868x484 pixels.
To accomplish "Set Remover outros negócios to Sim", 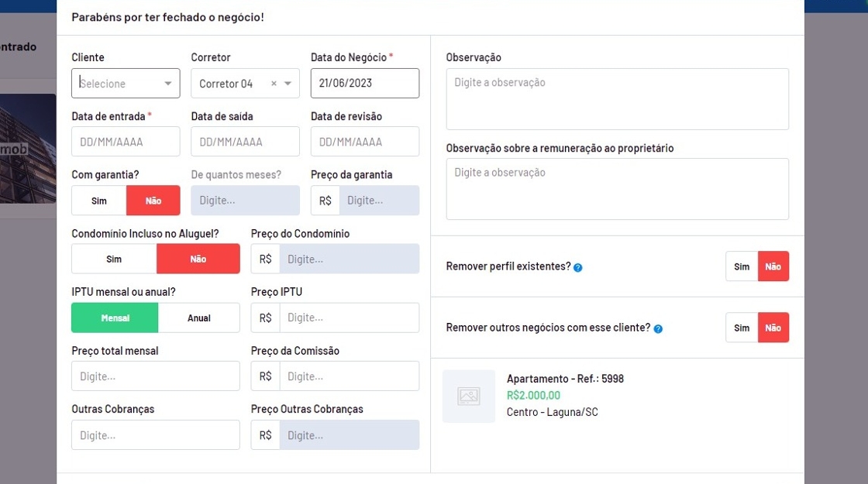I will (x=742, y=328).
